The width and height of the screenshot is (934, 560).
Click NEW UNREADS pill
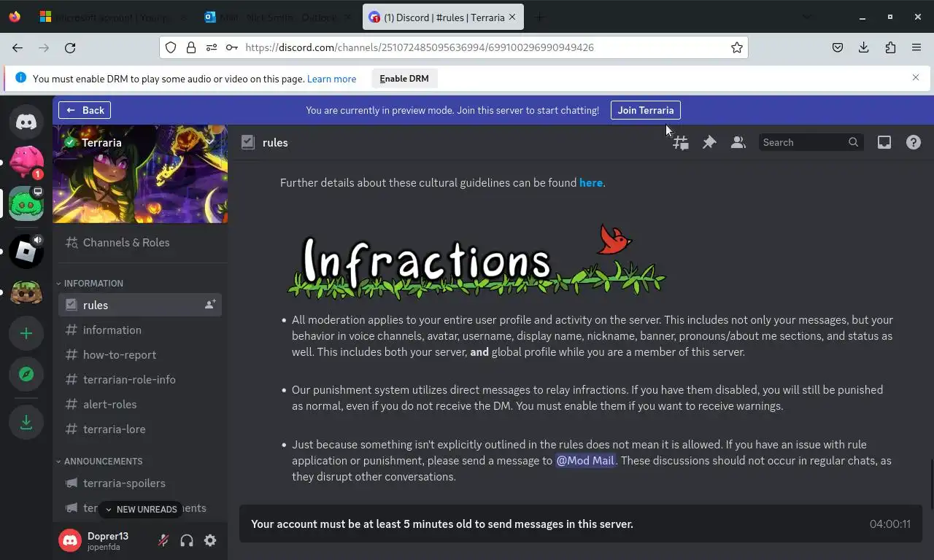point(141,510)
